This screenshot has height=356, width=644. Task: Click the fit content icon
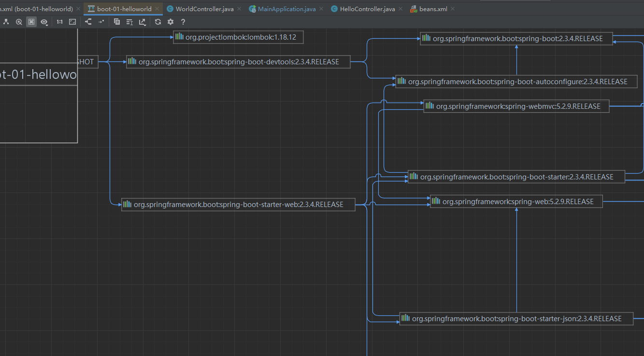(72, 22)
